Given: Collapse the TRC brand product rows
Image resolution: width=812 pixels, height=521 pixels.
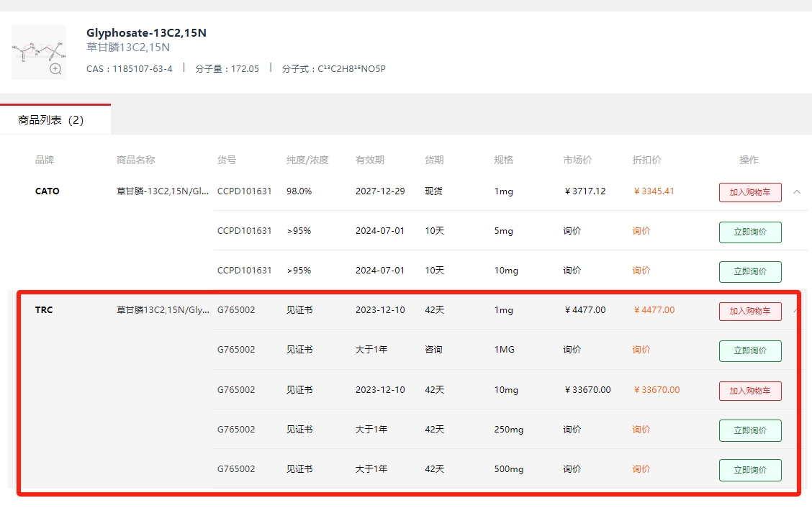Looking at the screenshot, I should click(796, 310).
